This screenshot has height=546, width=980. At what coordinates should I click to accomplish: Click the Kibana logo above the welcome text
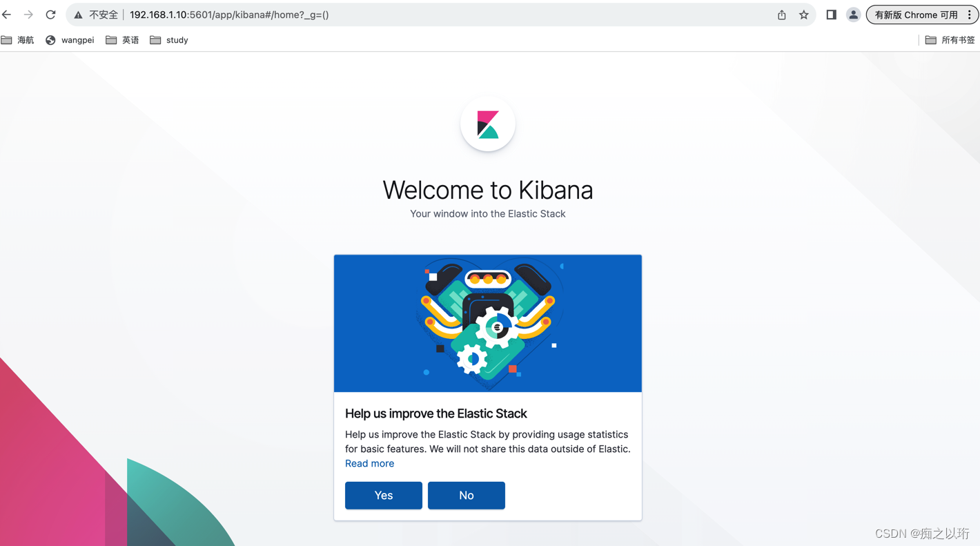click(488, 124)
